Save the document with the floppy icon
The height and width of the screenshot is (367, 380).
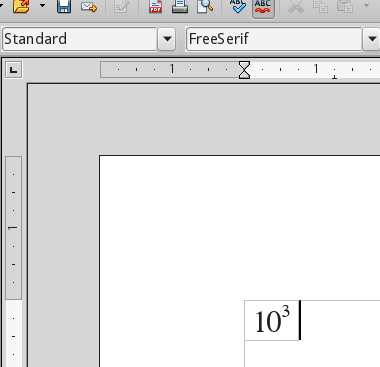pyautogui.click(x=64, y=6)
